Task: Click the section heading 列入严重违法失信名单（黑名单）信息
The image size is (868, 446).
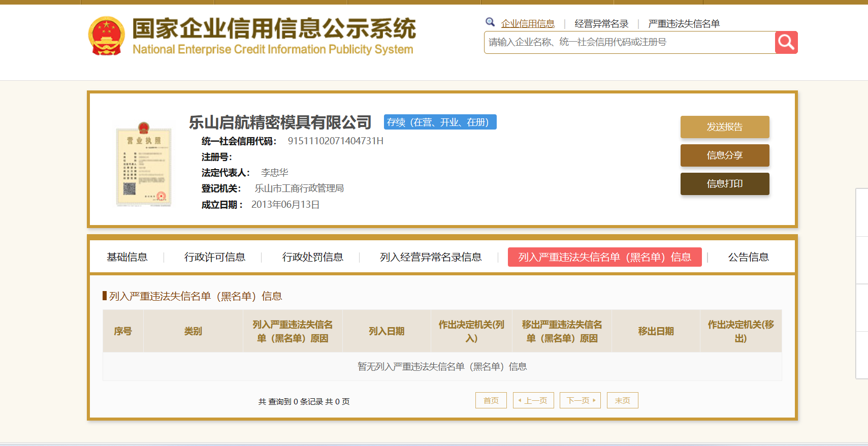Action: (x=196, y=296)
